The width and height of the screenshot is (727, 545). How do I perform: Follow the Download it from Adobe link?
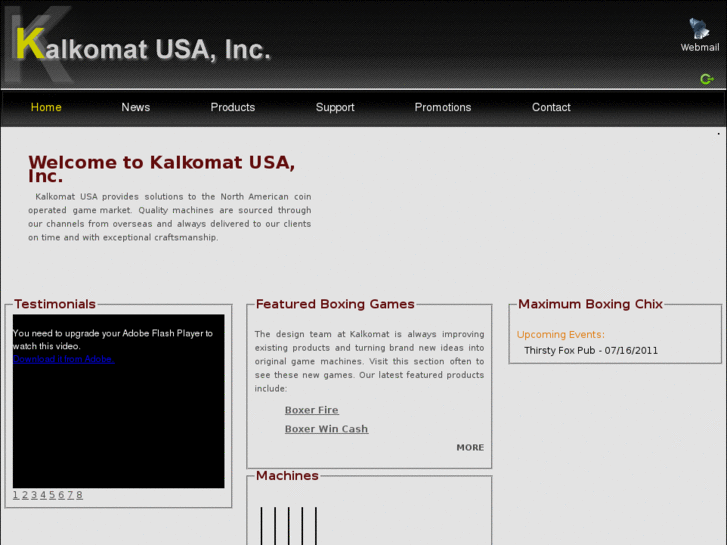tap(64, 359)
